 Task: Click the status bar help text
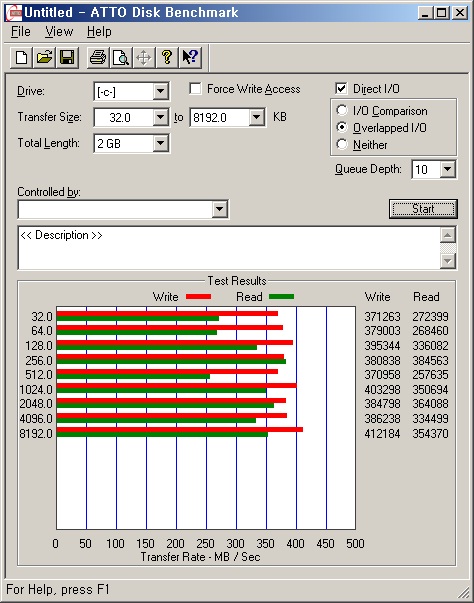point(58,590)
